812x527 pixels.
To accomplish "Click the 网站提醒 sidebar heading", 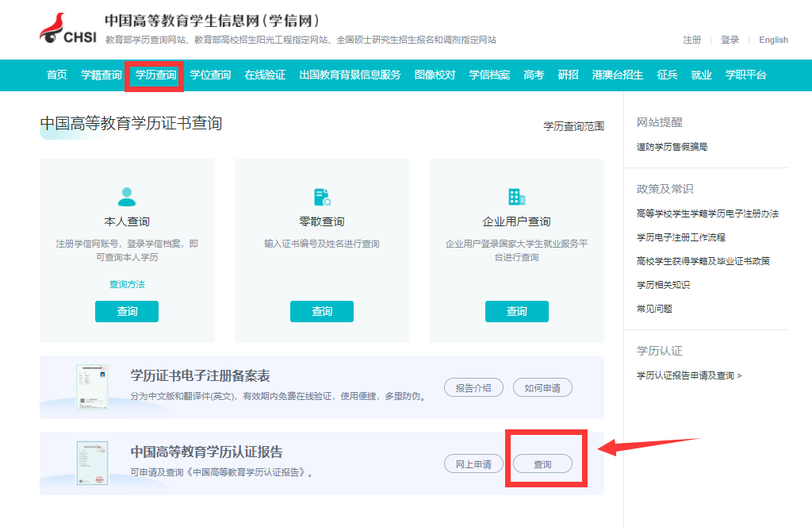I will point(660,122).
